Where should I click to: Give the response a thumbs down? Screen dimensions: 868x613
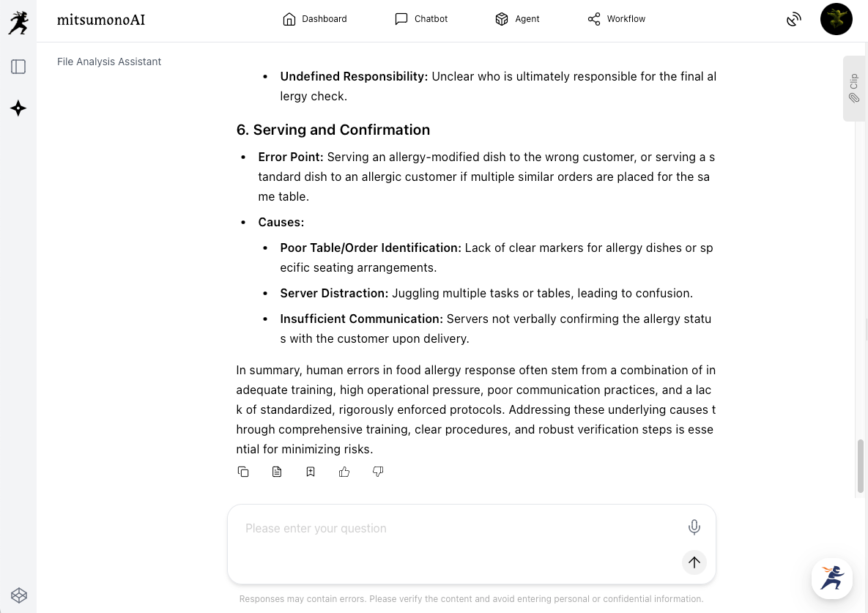tap(378, 472)
